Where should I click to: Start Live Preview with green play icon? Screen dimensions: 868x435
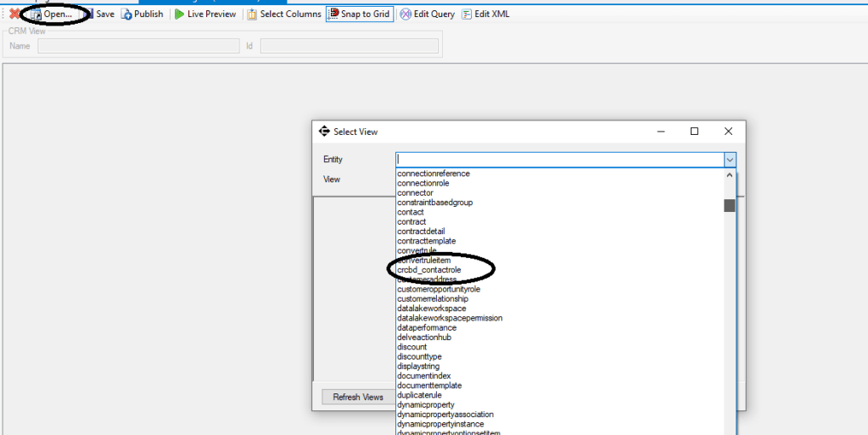(x=180, y=14)
